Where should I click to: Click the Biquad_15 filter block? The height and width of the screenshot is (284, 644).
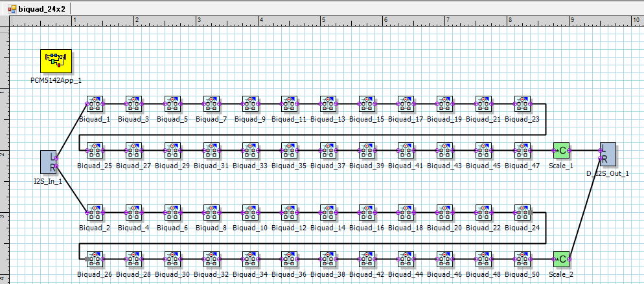(x=366, y=104)
